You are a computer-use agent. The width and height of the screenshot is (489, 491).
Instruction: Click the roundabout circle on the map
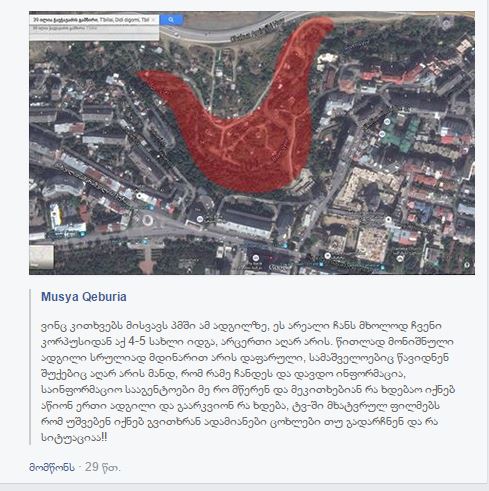pos(147,220)
